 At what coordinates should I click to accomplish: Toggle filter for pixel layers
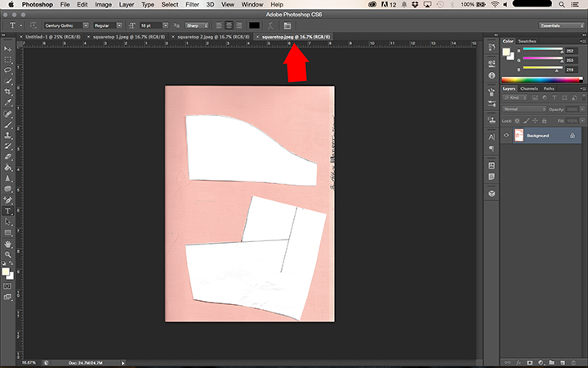(x=535, y=97)
